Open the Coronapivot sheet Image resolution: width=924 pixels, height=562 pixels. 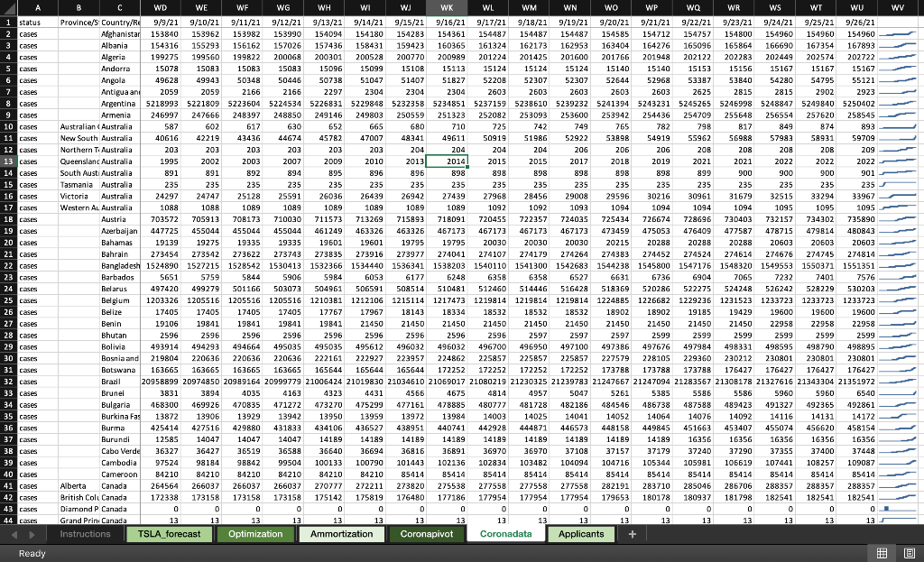click(x=425, y=534)
